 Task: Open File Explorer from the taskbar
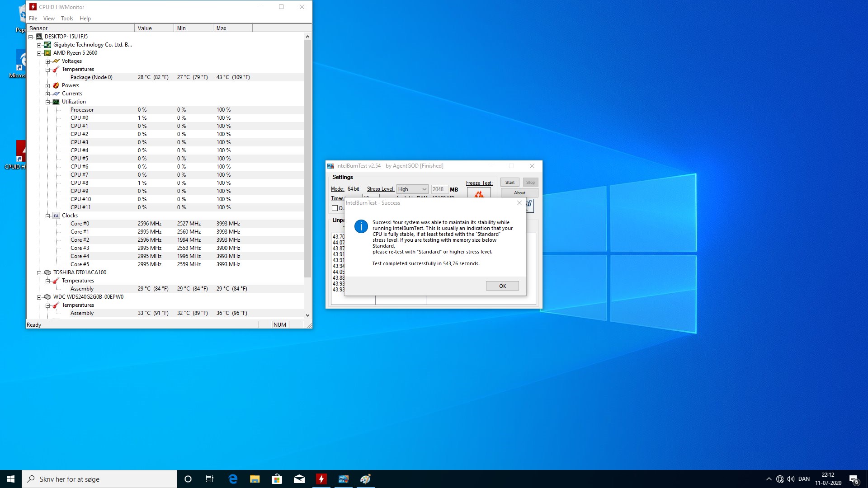pyautogui.click(x=255, y=479)
